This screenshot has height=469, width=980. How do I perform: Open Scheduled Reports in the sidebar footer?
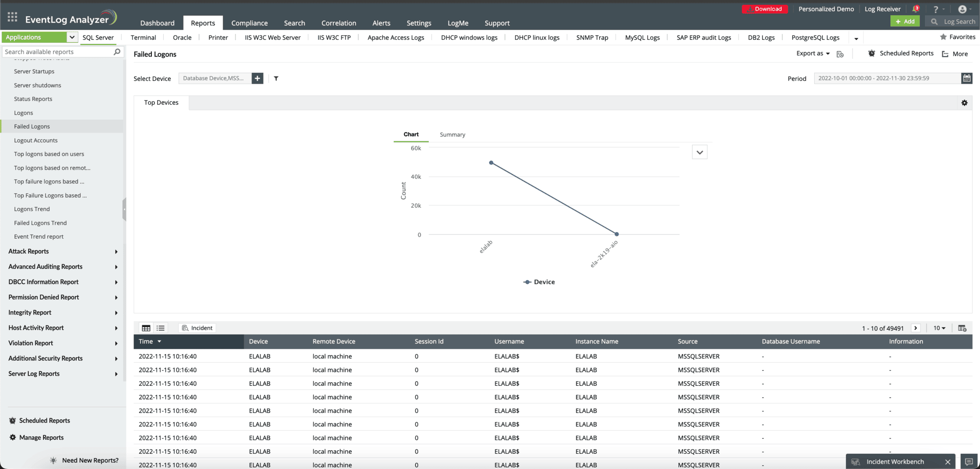point(45,421)
